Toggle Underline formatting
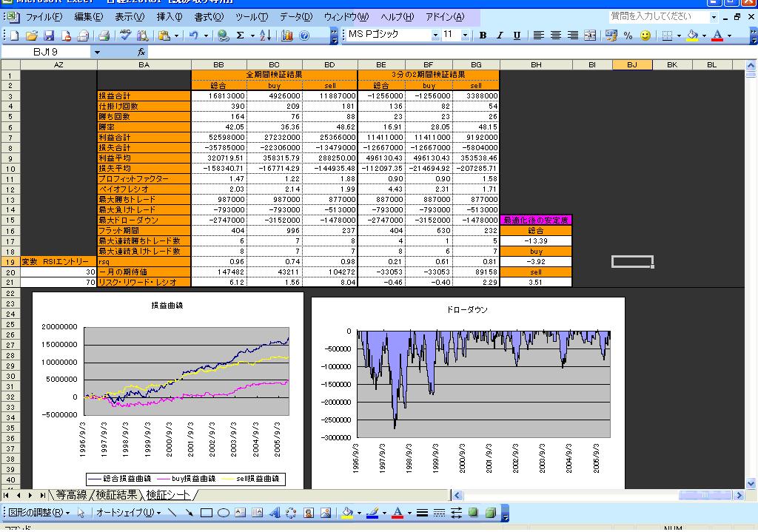The image size is (758, 532). 517,35
